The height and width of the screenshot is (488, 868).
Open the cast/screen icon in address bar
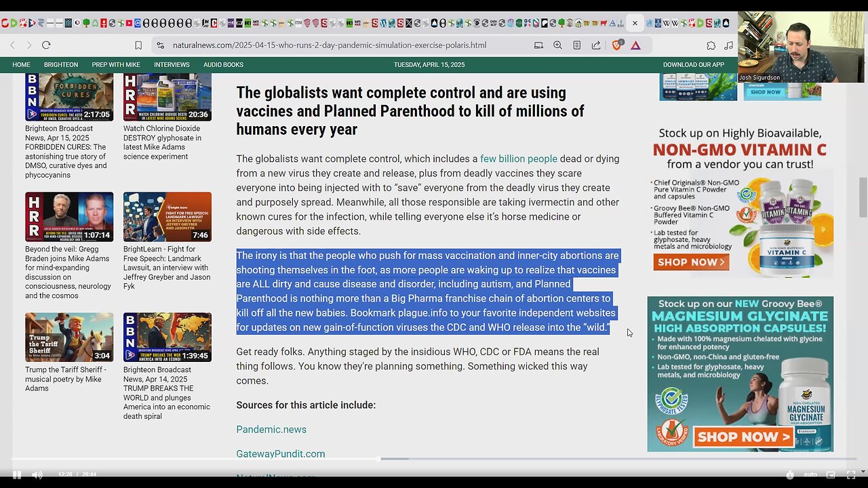pos(538,45)
